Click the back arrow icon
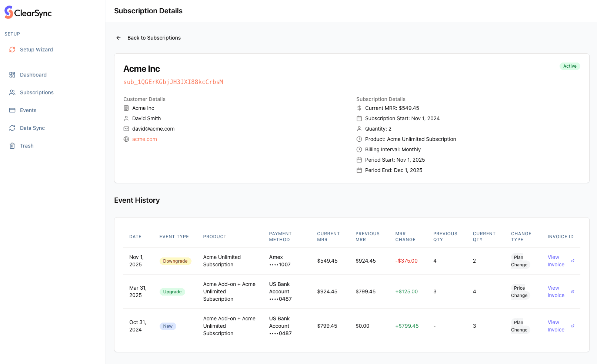597x364 pixels. (119, 38)
